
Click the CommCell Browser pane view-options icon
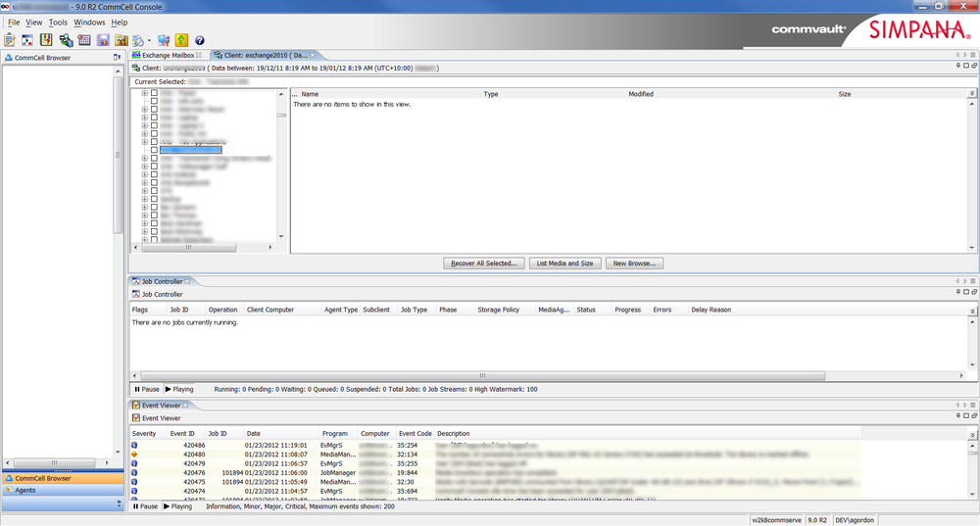point(117,58)
